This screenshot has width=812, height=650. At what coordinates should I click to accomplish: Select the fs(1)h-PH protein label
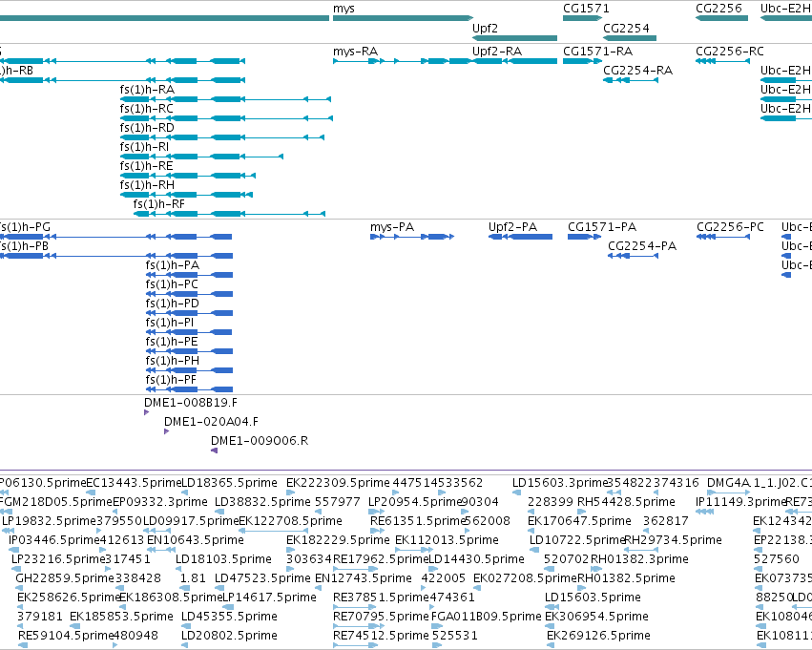[173, 362]
